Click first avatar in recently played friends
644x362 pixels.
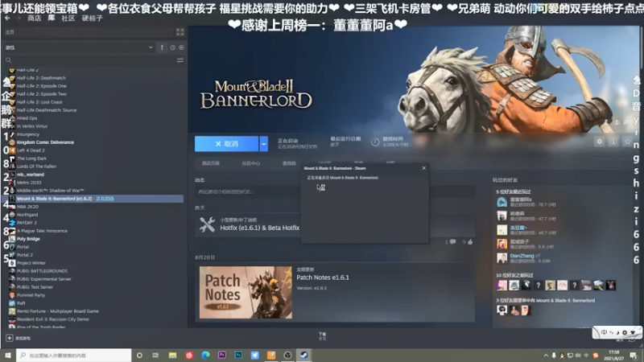pyautogui.click(x=502, y=202)
